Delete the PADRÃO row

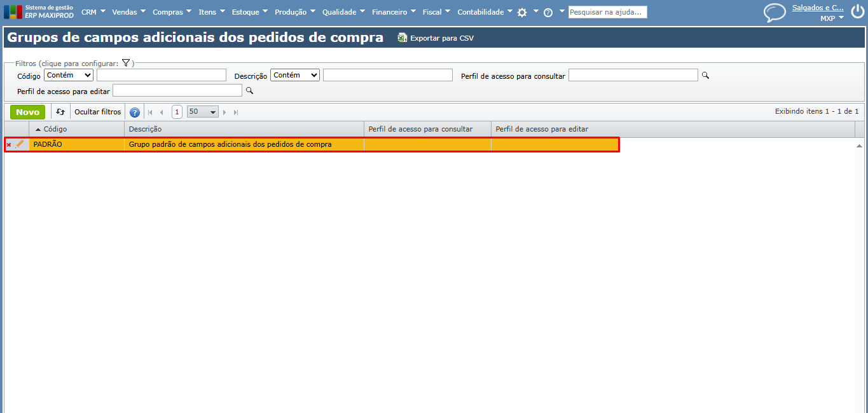[9, 145]
